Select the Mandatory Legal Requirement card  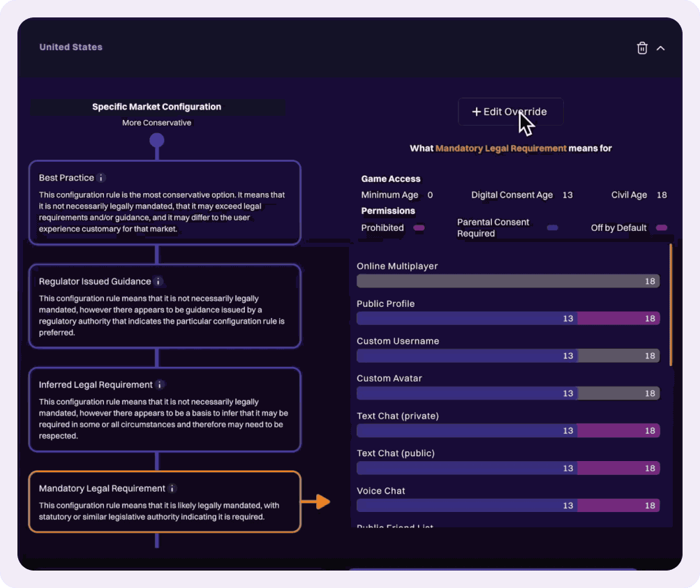[x=165, y=502]
